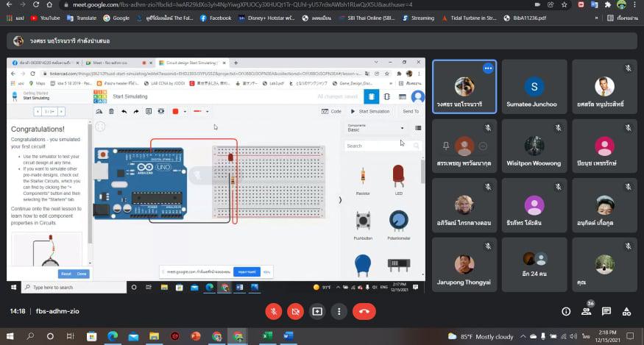The width and height of the screenshot is (644, 345).
Task: Show the participants people panel
Action: (x=586, y=312)
